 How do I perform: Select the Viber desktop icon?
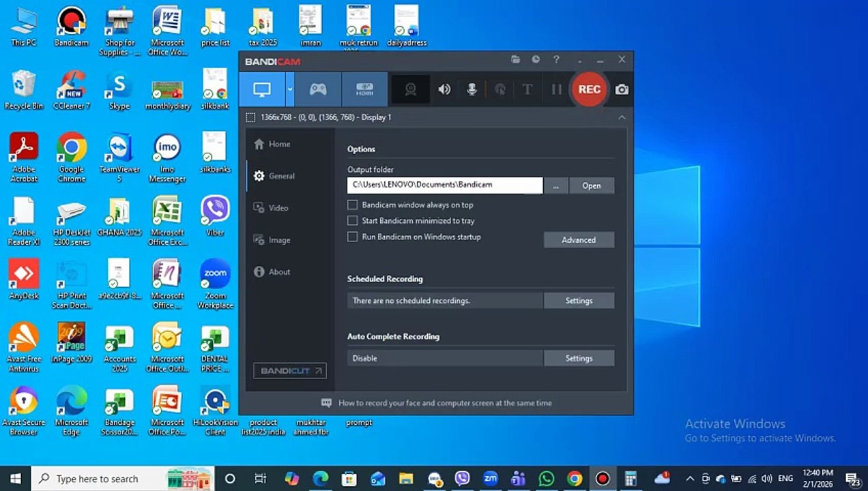point(215,216)
